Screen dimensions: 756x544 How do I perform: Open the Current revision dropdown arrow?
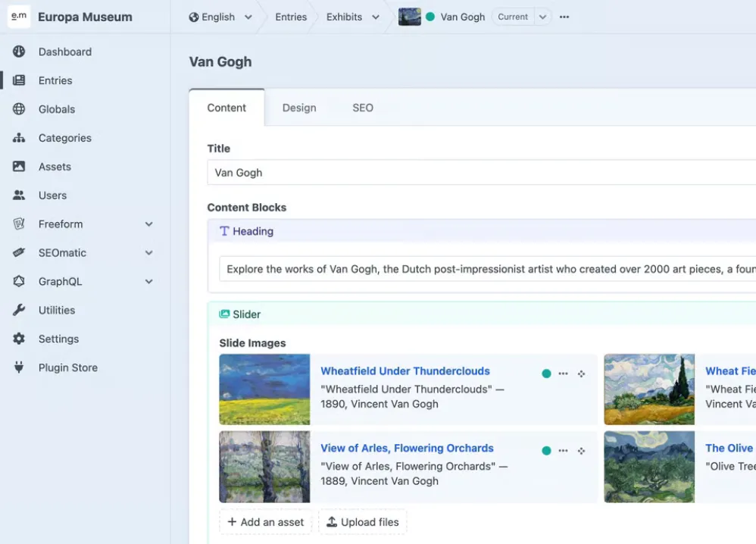pyautogui.click(x=542, y=17)
